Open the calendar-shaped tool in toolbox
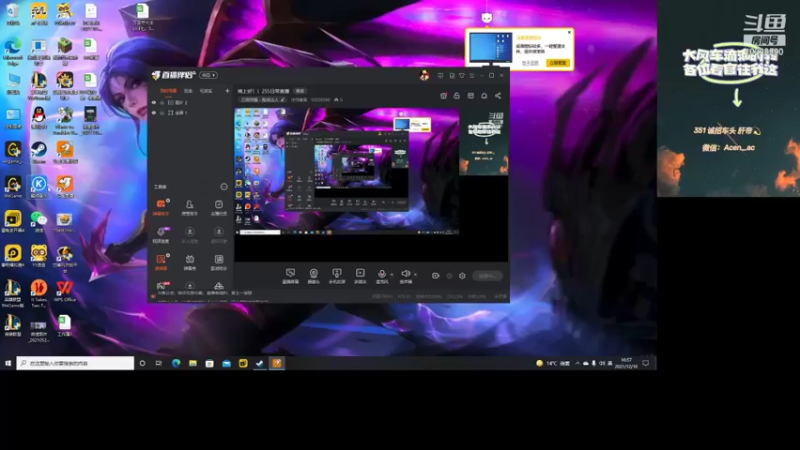800x450 pixels. point(189,262)
